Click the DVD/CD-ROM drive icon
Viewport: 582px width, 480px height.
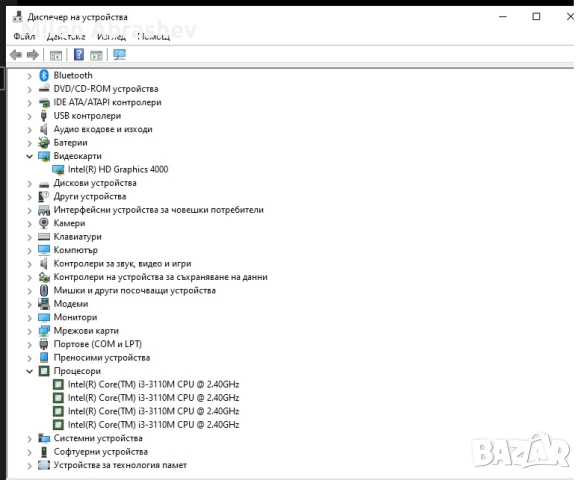(x=44, y=89)
